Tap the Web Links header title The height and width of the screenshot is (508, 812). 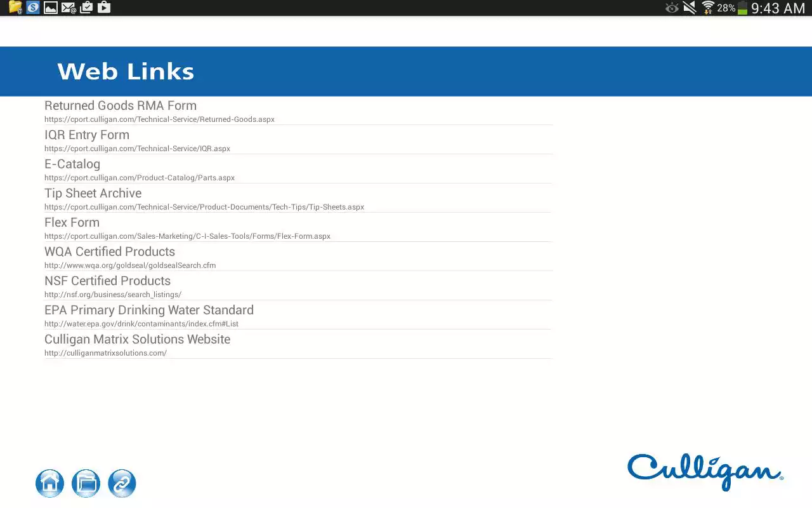pos(126,71)
